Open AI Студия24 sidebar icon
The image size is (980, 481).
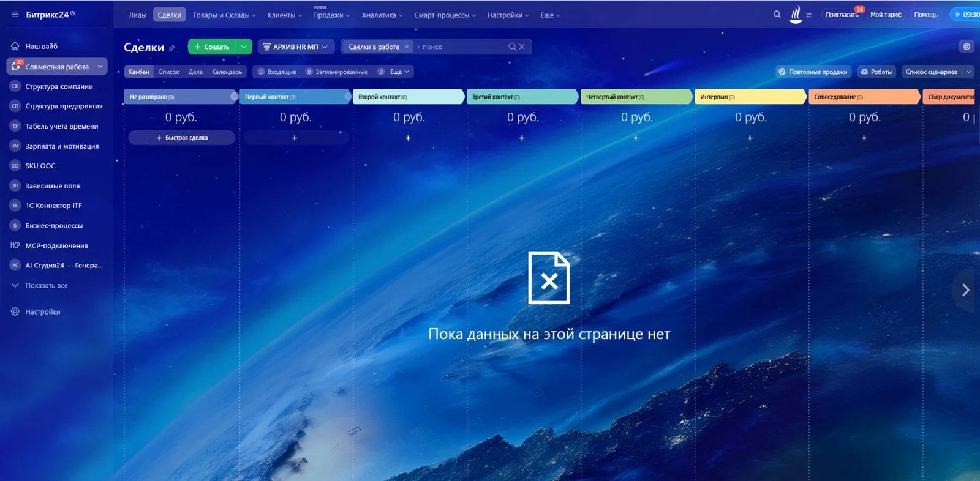pos(15,265)
